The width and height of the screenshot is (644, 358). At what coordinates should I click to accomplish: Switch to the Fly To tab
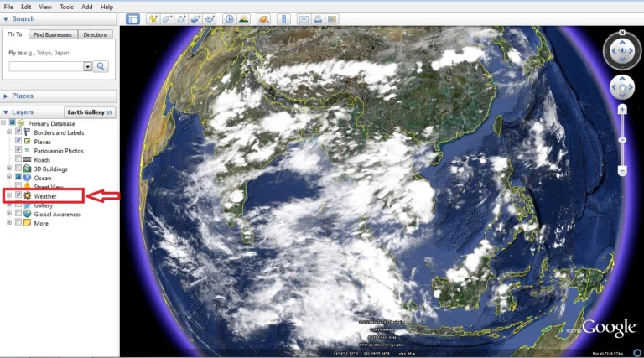click(x=15, y=34)
